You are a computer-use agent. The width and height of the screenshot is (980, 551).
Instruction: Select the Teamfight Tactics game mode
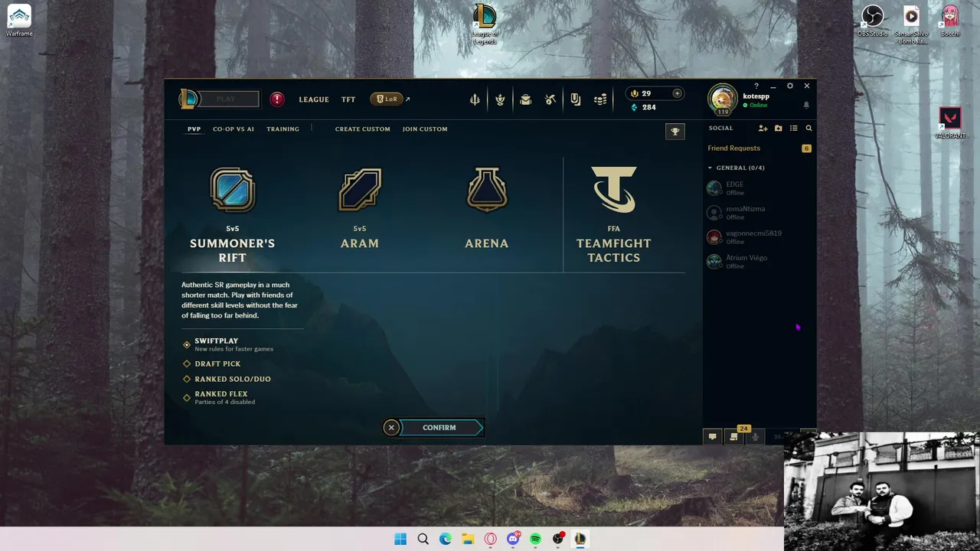pyautogui.click(x=614, y=215)
